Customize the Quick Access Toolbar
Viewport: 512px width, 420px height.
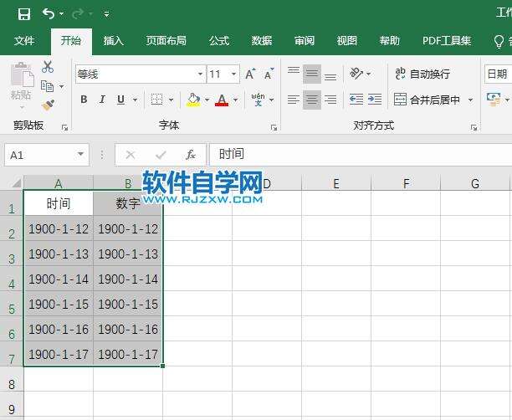[106, 14]
